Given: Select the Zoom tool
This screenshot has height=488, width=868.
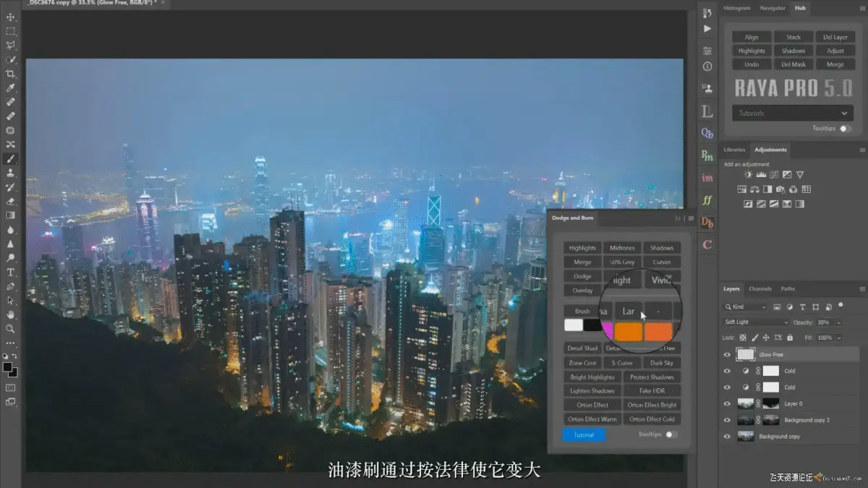Looking at the screenshot, I should (10, 328).
